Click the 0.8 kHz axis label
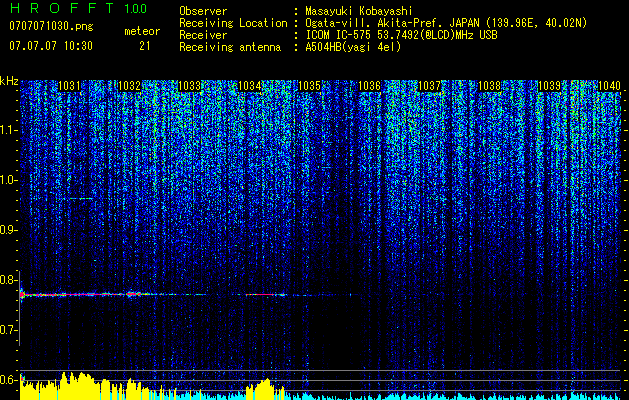This screenshot has width=629, height=400. tap(9, 280)
